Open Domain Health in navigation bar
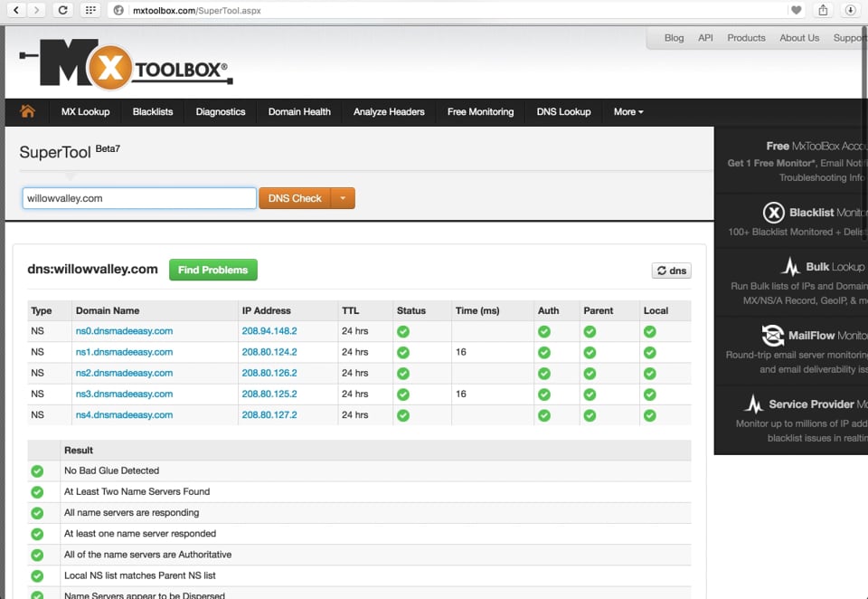The height and width of the screenshot is (599, 868). 299,111
